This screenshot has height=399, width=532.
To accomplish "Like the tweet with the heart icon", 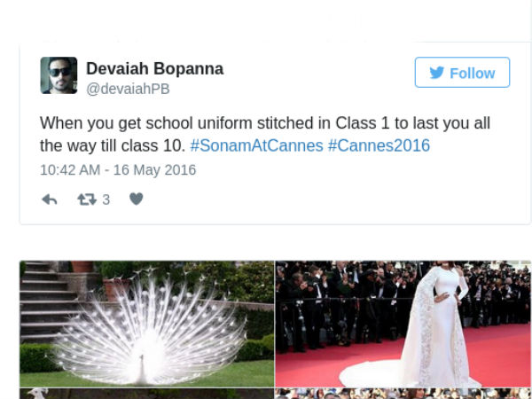I will [137, 199].
